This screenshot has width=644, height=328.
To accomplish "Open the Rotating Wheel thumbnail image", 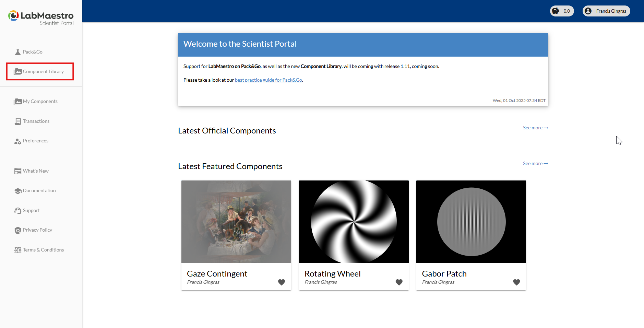I will (354, 222).
